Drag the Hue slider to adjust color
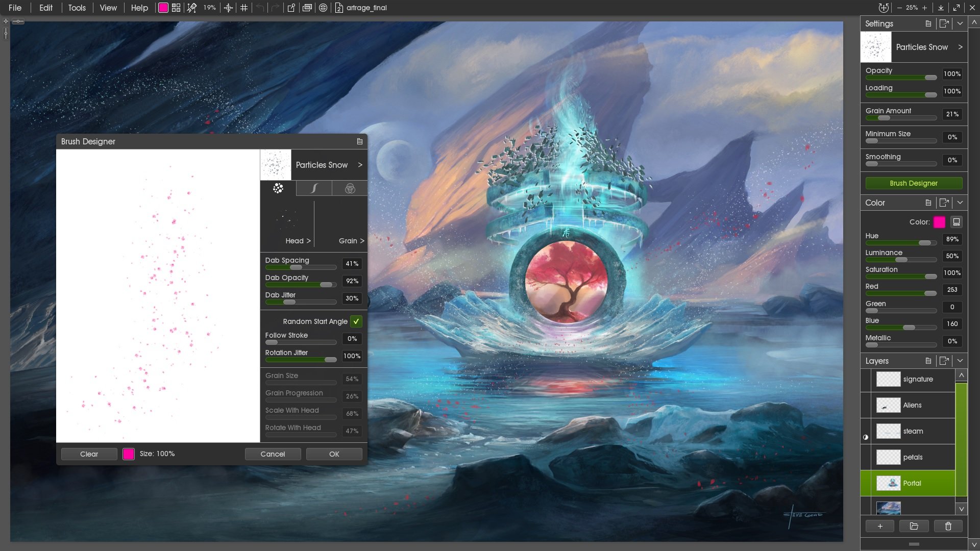The image size is (980, 551). [x=925, y=243]
